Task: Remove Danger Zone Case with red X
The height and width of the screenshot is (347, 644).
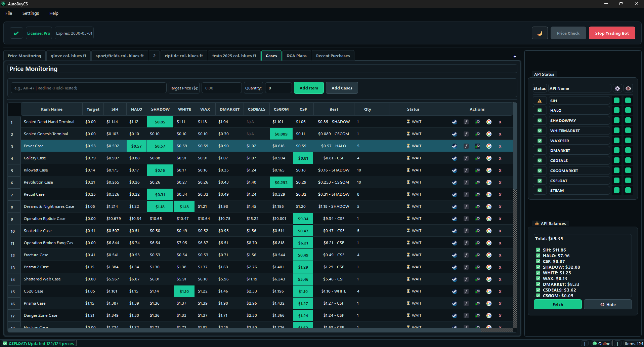Action: click(x=500, y=316)
